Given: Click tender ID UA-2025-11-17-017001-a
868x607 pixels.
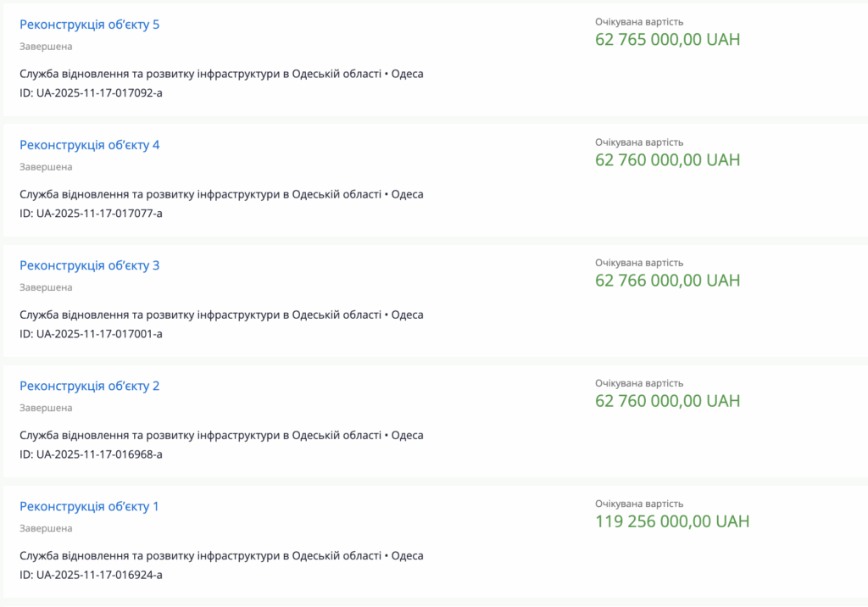Looking at the screenshot, I should [x=91, y=333].
